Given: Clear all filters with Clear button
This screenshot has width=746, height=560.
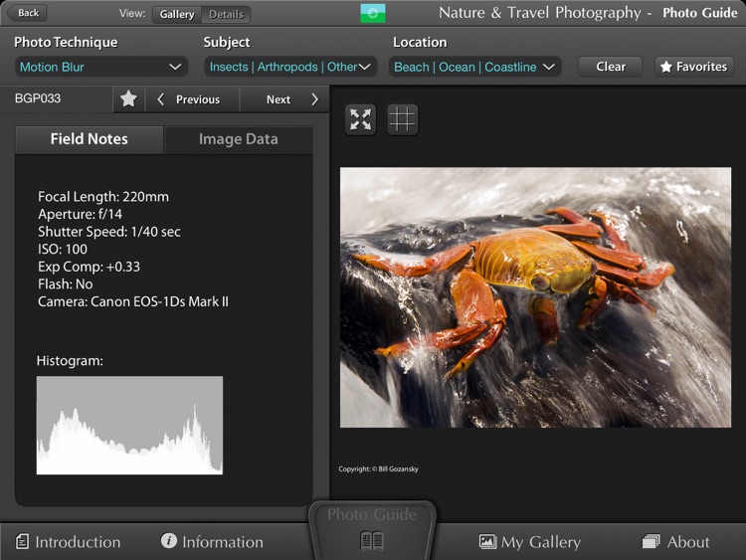Looking at the screenshot, I should pos(611,67).
